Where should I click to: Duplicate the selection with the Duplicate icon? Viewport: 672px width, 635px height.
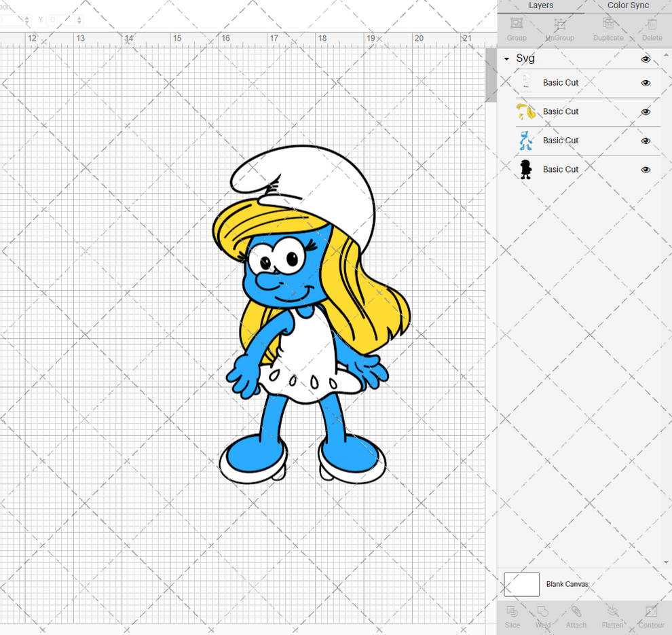click(608, 27)
